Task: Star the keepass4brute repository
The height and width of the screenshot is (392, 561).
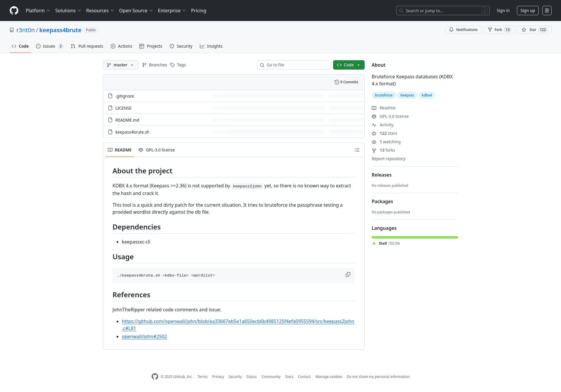Action: (530, 30)
